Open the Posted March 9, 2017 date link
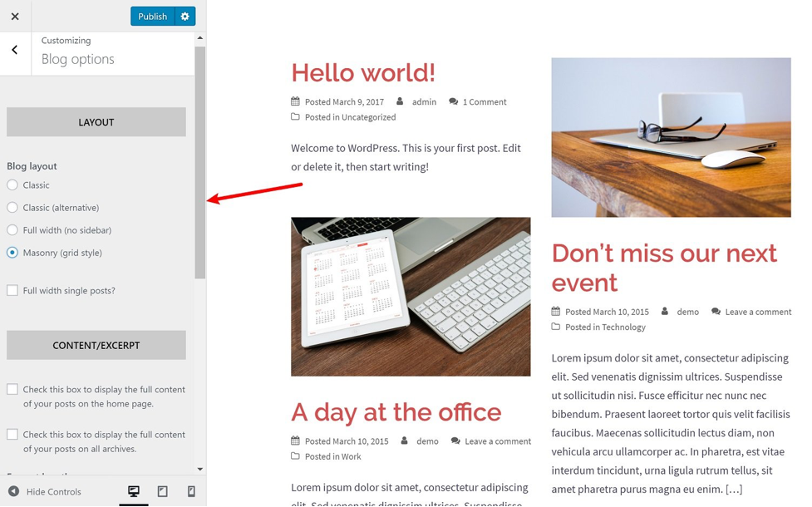The image size is (812, 507). (344, 102)
